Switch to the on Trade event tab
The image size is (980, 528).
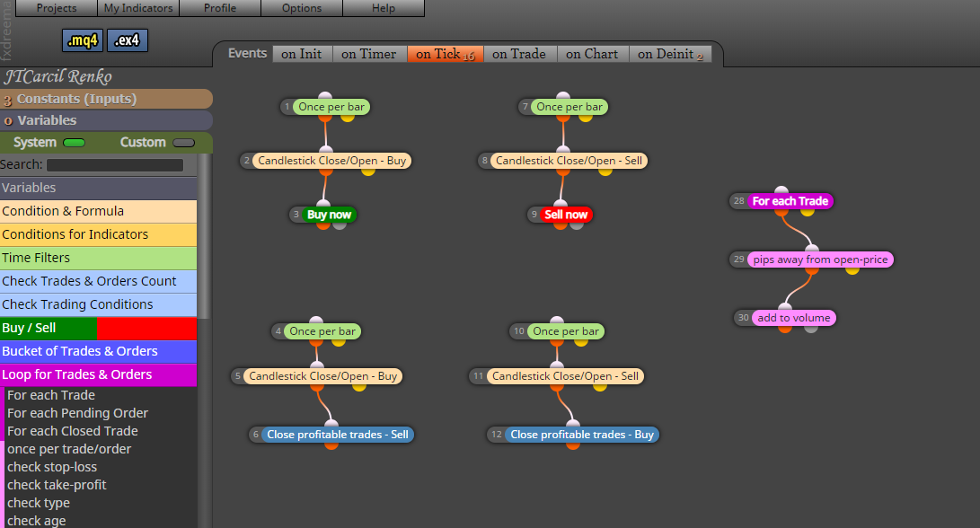tap(519, 55)
